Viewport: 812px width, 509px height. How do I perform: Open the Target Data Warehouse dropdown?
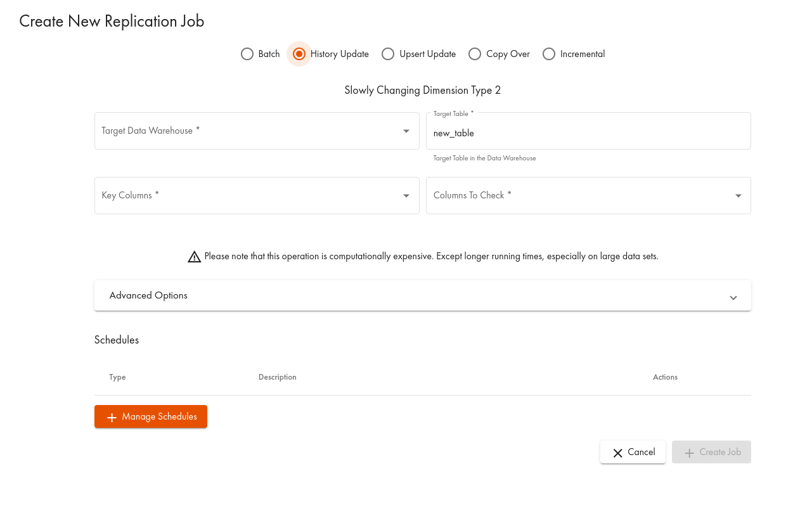[x=256, y=131]
